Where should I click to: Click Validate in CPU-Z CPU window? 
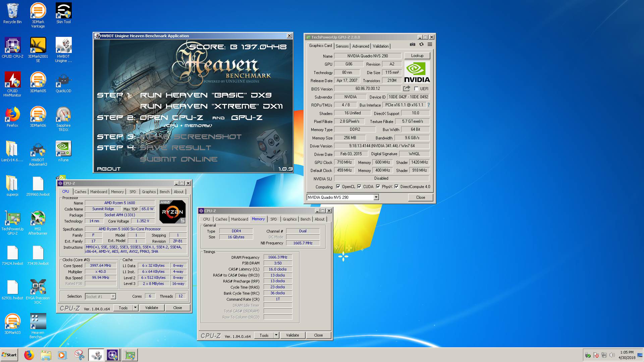[x=152, y=308]
